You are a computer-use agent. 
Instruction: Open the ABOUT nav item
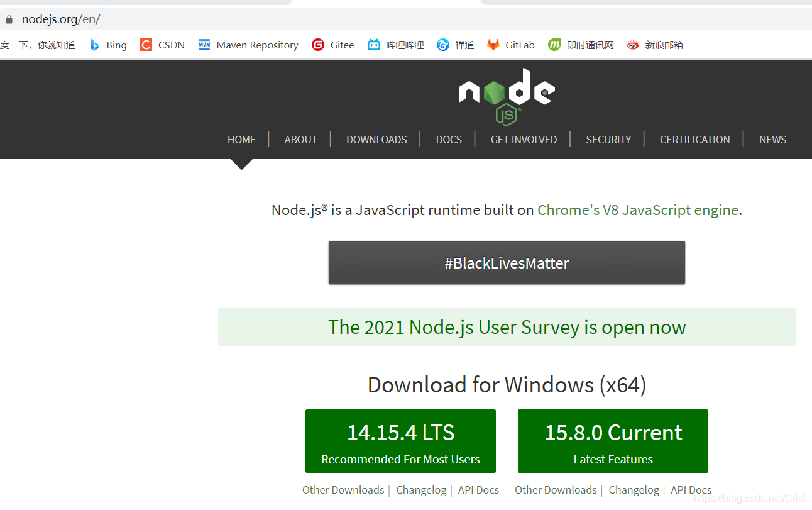(300, 140)
